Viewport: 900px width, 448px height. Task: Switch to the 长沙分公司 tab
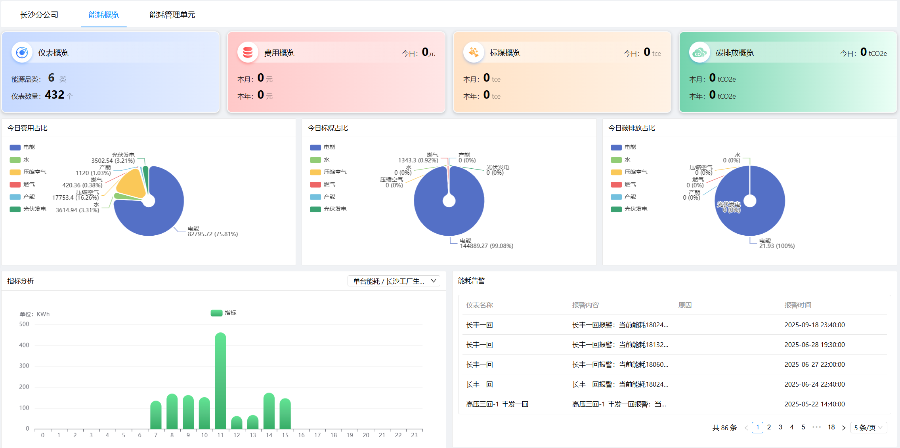point(39,15)
